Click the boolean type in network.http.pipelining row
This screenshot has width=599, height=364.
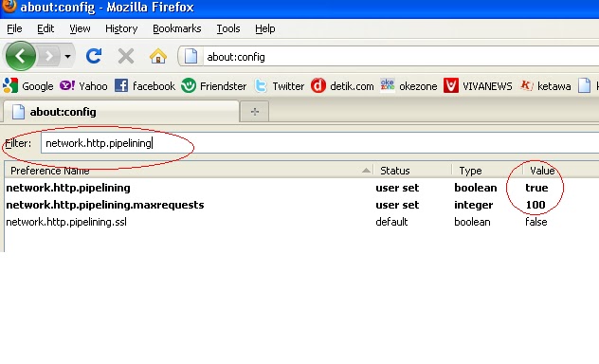[x=476, y=188]
